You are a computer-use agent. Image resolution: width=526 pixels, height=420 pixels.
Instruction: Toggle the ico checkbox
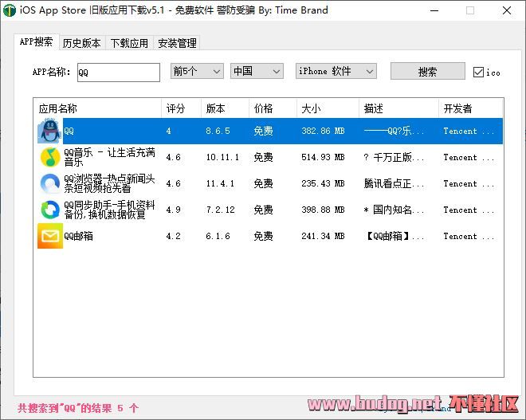click(x=478, y=72)
